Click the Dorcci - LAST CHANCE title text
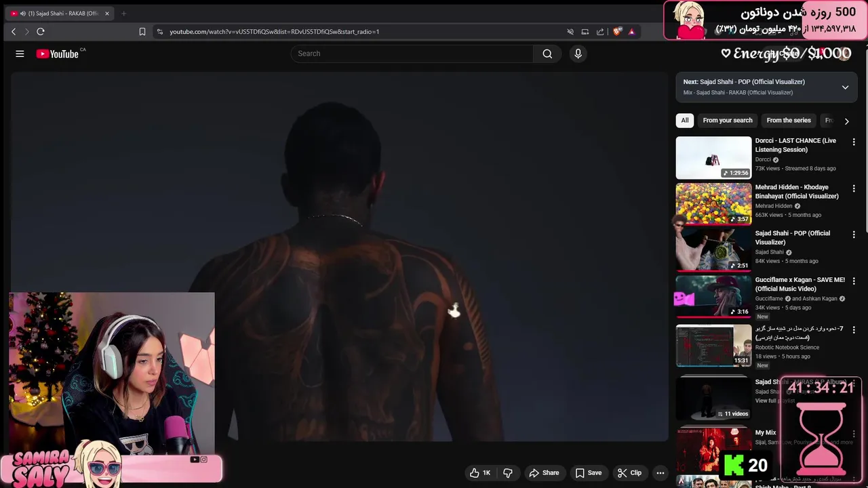This screenshot has height=488, width=868. (795, 145)
